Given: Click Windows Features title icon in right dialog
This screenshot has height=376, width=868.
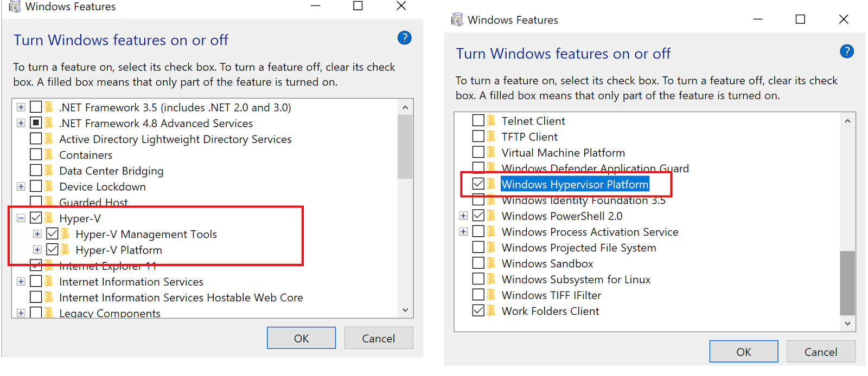Looking at the screenshot, I should (x=457, y=20).
